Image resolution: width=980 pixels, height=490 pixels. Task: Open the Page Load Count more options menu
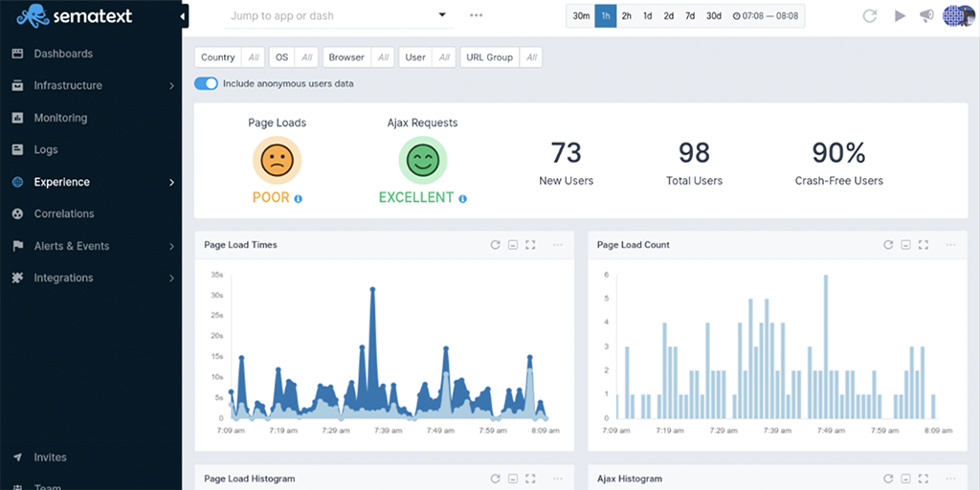(950, 245)
